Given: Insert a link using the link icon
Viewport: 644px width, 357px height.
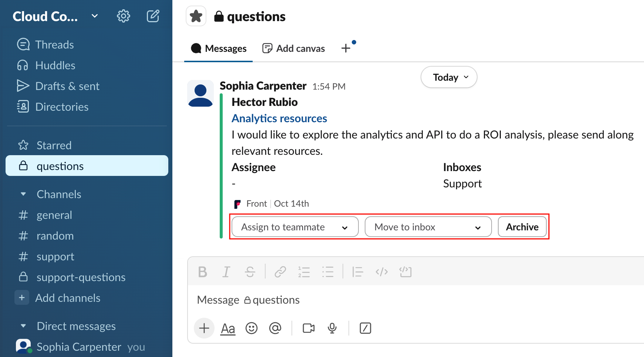Looking at the screenshot, I should pos(280,272).
